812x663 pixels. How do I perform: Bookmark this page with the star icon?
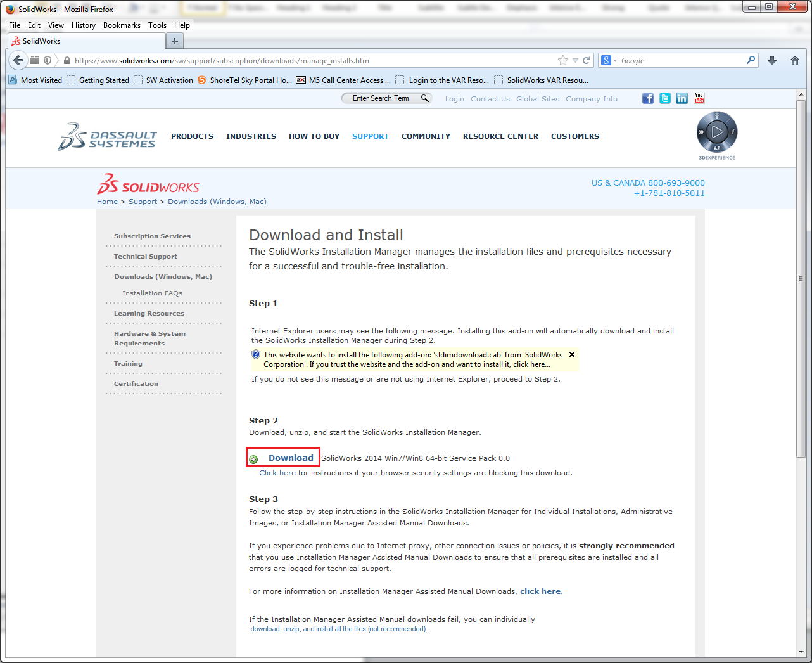tap(563, 60)
